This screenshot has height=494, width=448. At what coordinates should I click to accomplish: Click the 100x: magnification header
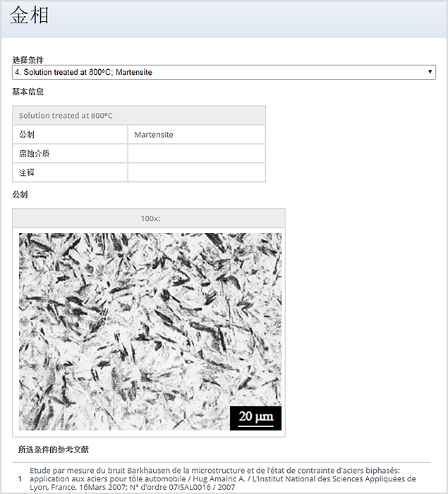(x=149, y=218)
